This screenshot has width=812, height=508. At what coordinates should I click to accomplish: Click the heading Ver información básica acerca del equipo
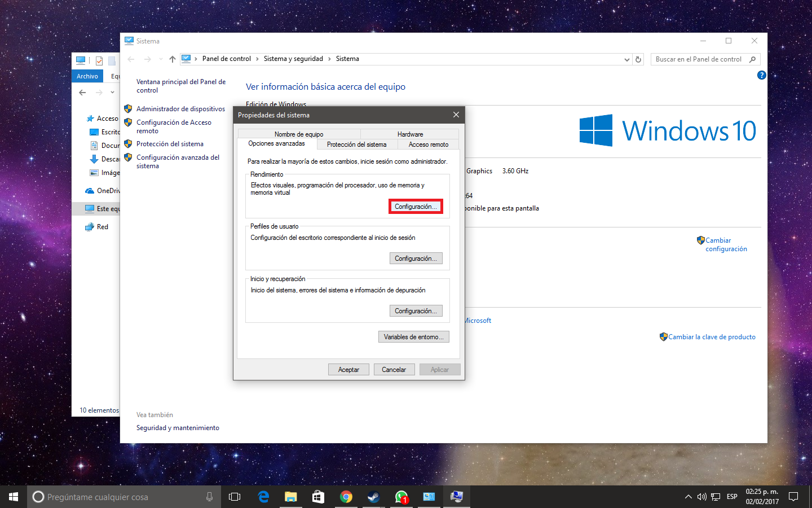pos(325,87)
